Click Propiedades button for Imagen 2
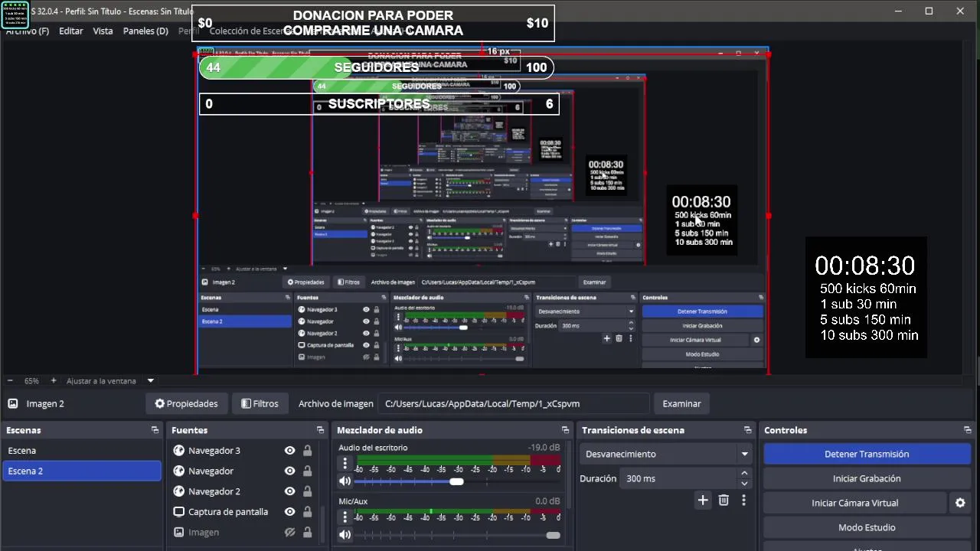The image size is (980, 551). coord(186,403)
